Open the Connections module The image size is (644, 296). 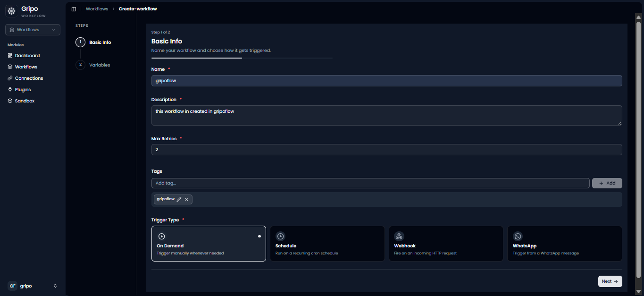coord(29,78)
